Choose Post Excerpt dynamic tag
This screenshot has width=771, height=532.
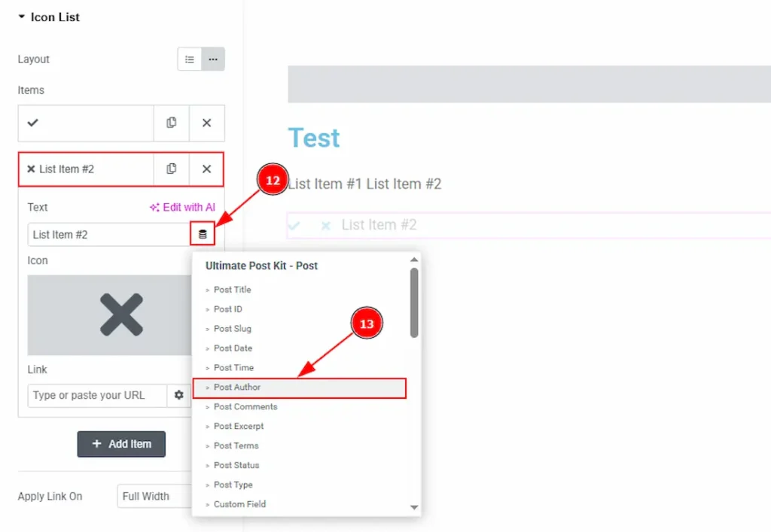coord(239,427)
